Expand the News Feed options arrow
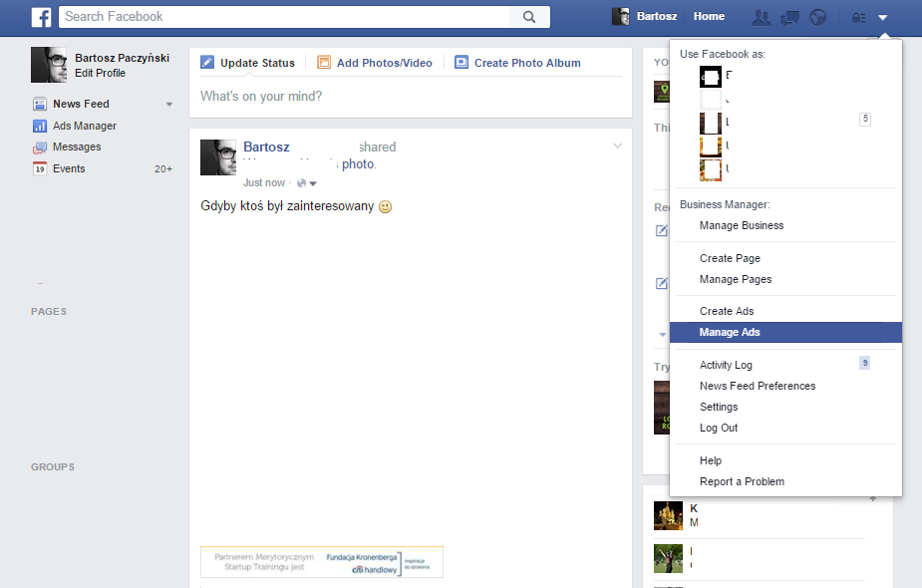The width and height of the screenshot is (922, 588). click(x=169, y=104)
